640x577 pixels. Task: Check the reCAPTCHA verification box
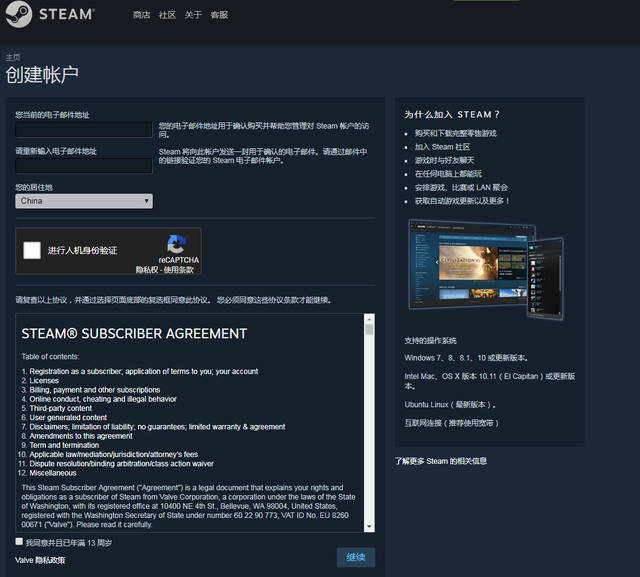32,250
